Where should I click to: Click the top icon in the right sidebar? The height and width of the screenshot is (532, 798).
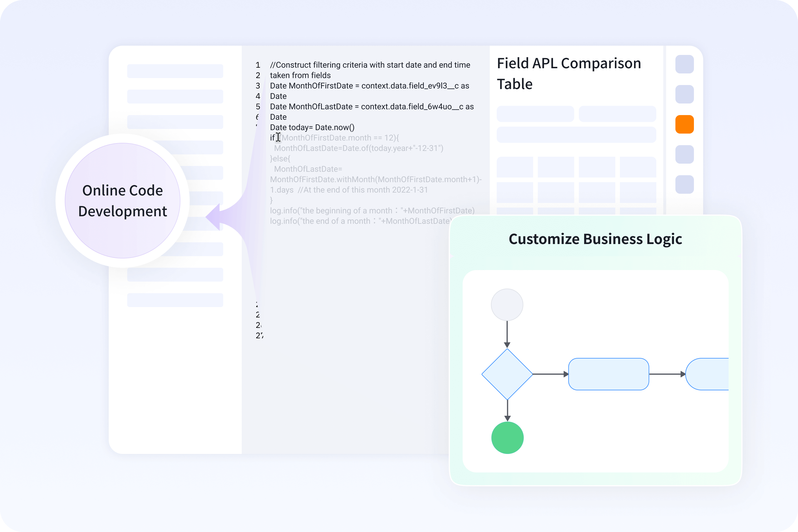pyautogui.click(x=684, y=64)
